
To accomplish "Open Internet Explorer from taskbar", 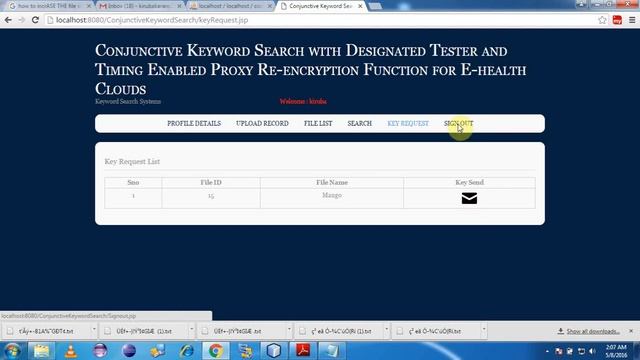I will [187, 351].
